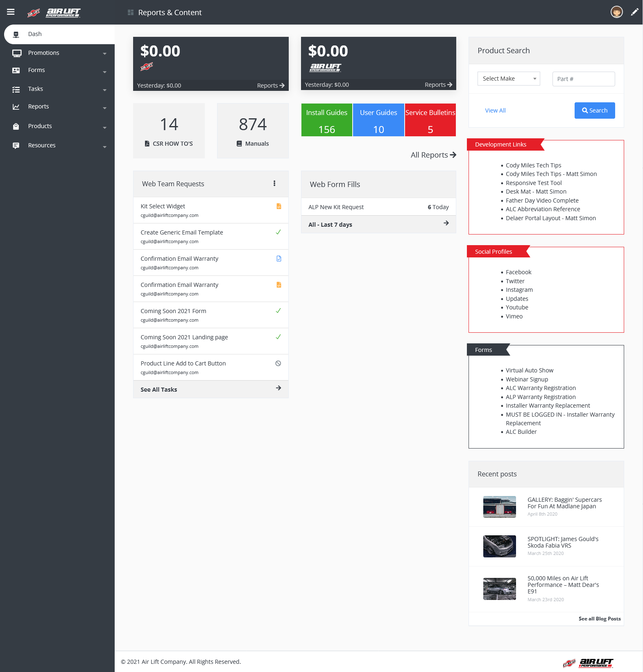Click the Dash sidebar icon

click(x=16, y=34)
